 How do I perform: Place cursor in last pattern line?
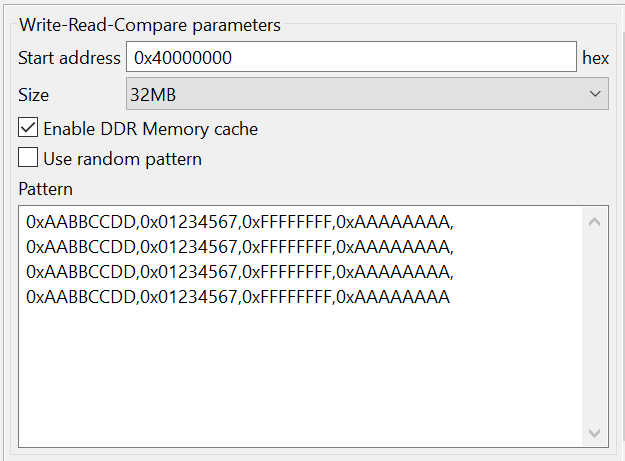tap(240, 297)
